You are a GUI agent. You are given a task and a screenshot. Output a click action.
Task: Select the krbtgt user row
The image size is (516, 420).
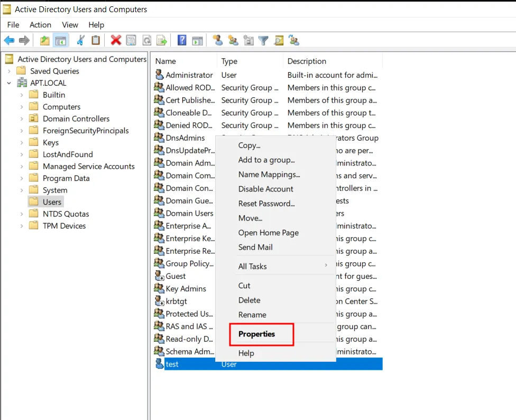(x=185, y=301)
